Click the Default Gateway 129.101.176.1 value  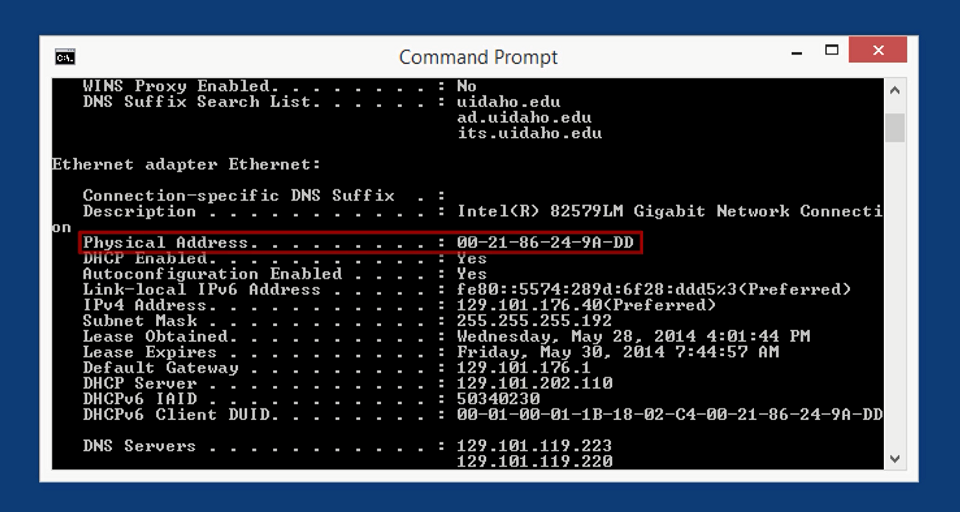click(x=523, y=367)
